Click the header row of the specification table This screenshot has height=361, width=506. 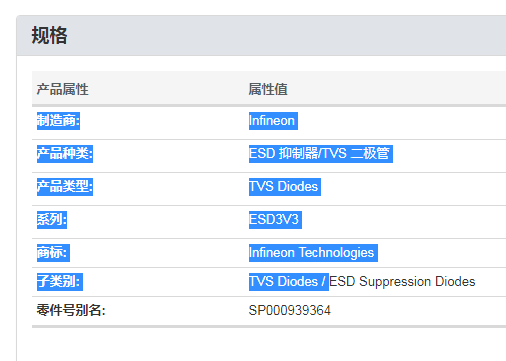[x=269, y=89]
